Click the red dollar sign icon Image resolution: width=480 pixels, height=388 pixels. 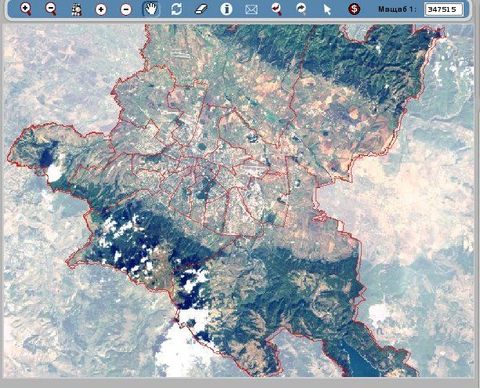(x=354, y=9)
